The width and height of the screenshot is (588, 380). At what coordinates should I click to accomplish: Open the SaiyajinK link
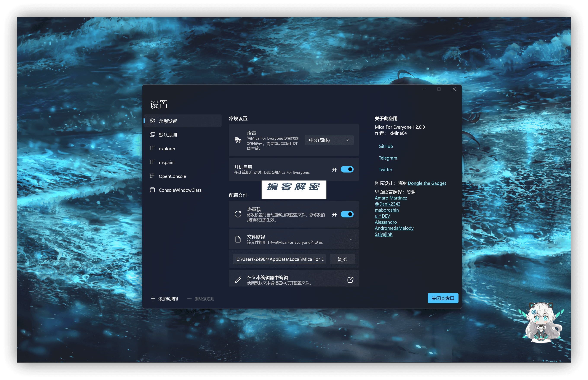pos(383,234)
